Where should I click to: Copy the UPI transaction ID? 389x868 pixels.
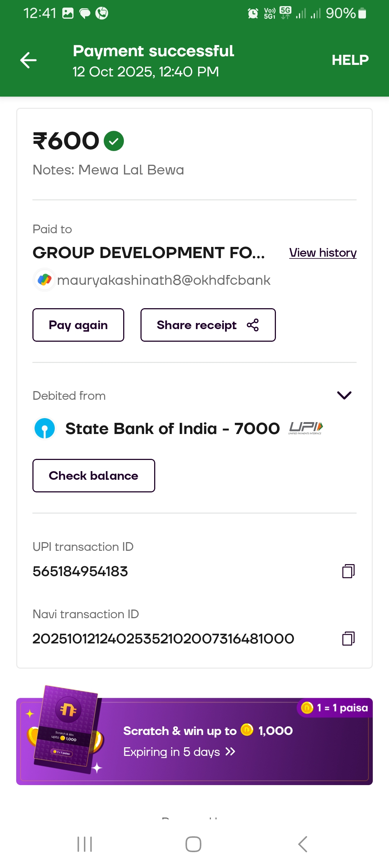click(x=348, y=571)
